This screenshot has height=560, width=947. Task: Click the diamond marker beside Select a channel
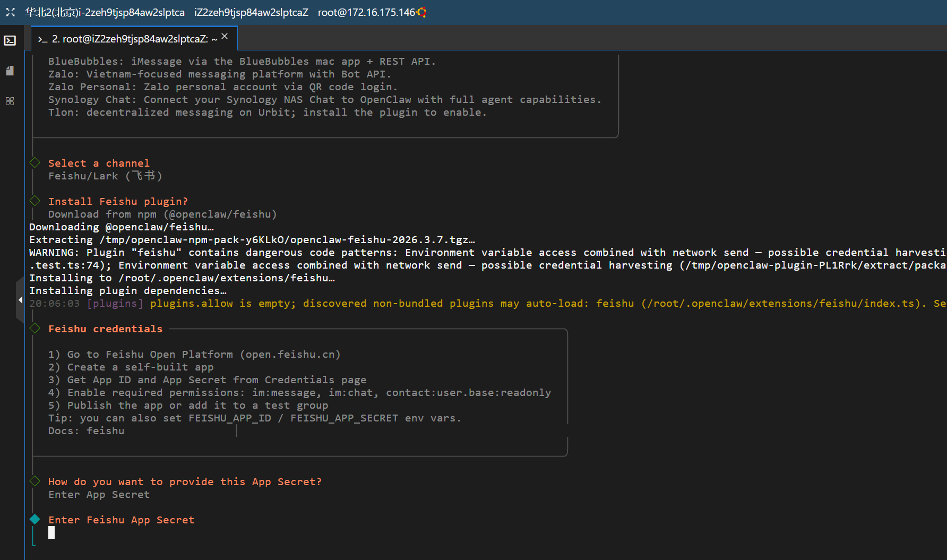[35, 162]
